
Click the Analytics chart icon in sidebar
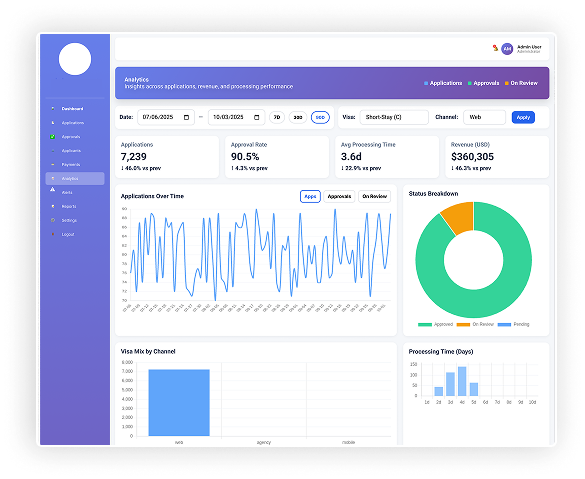pyautogui.click(x=53, y=178)
